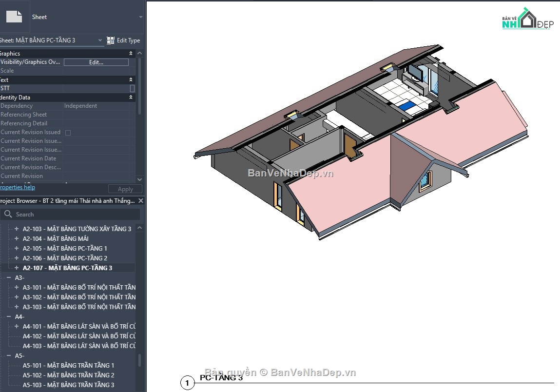Close the Project Browser panel

click(x=141, y=201)
